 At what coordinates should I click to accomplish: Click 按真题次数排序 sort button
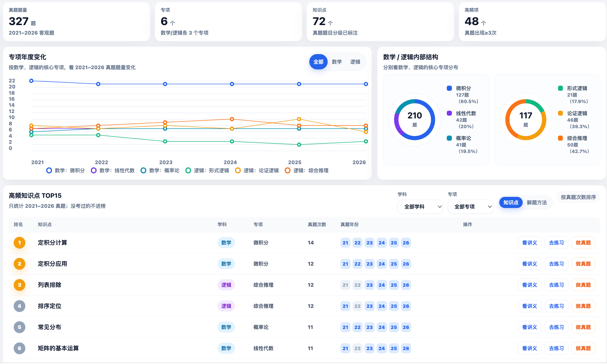[x=578, y=197]
